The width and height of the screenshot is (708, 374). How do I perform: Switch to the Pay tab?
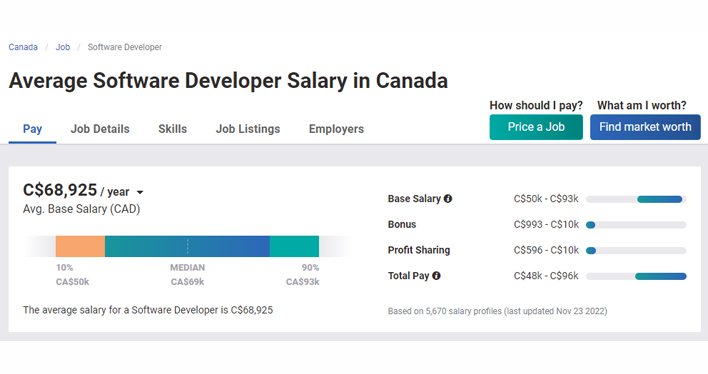click(33, 129)
